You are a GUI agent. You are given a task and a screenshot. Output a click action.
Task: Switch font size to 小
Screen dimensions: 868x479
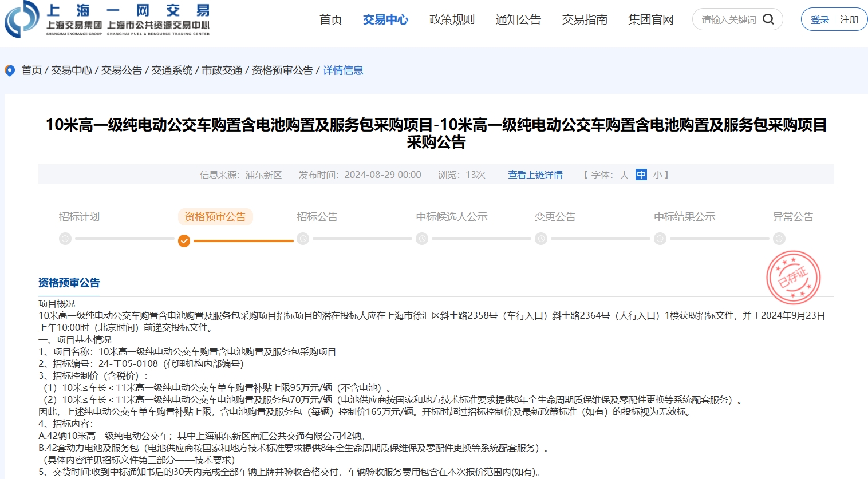(657, 175)
